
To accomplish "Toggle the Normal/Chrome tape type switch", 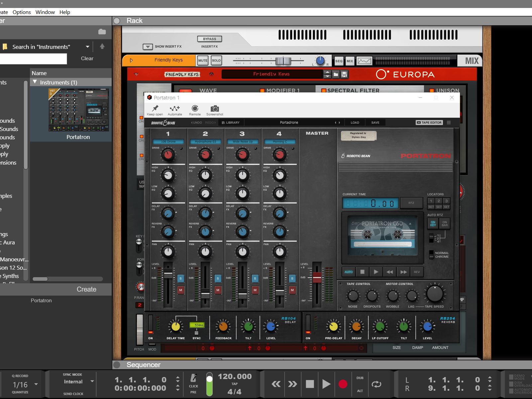I will [x=431, y=255].
